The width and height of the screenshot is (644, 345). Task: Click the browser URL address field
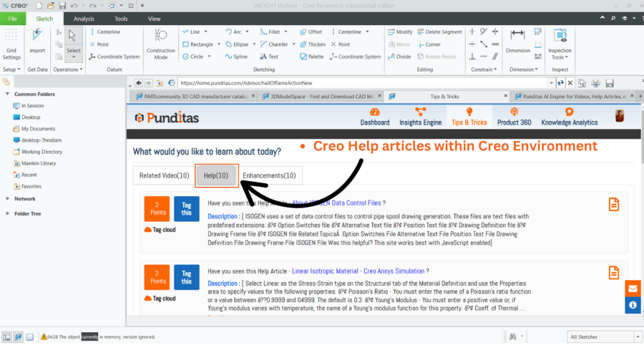362,82
